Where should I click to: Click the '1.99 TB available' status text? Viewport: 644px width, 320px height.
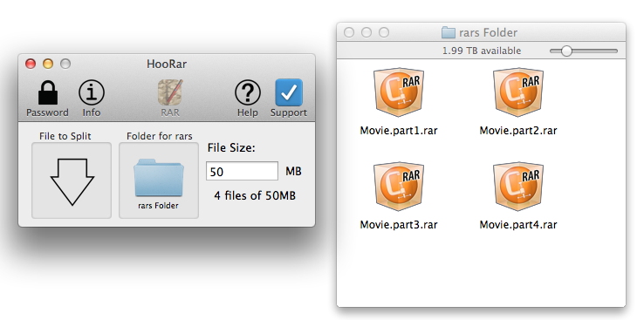pos(482,51)
